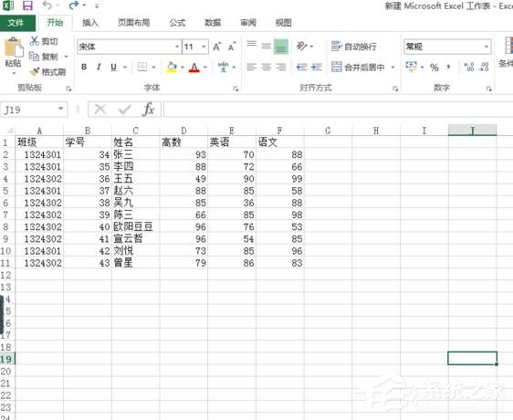Select the Format Painter brush
This screenshot has height=420, width=513.
tap(47, 72)
